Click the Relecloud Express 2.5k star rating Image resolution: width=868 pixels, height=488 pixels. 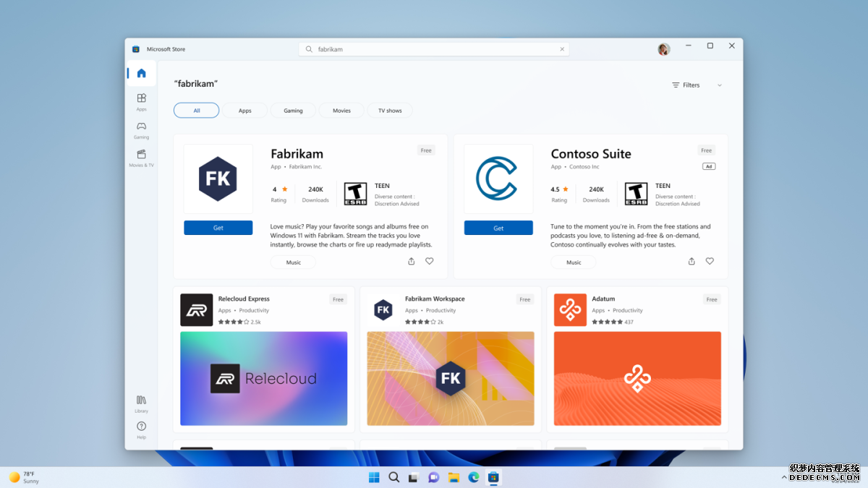point(239,322)
